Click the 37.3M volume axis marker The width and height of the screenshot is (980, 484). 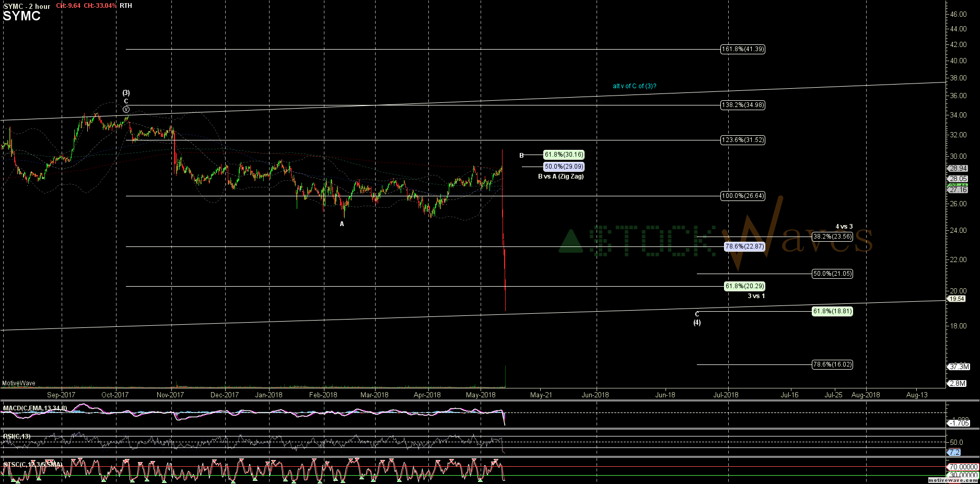coord(959,367)
